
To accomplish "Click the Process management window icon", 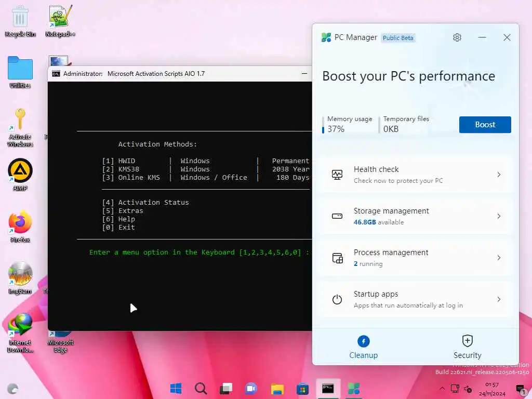I will tap(337, 258).
